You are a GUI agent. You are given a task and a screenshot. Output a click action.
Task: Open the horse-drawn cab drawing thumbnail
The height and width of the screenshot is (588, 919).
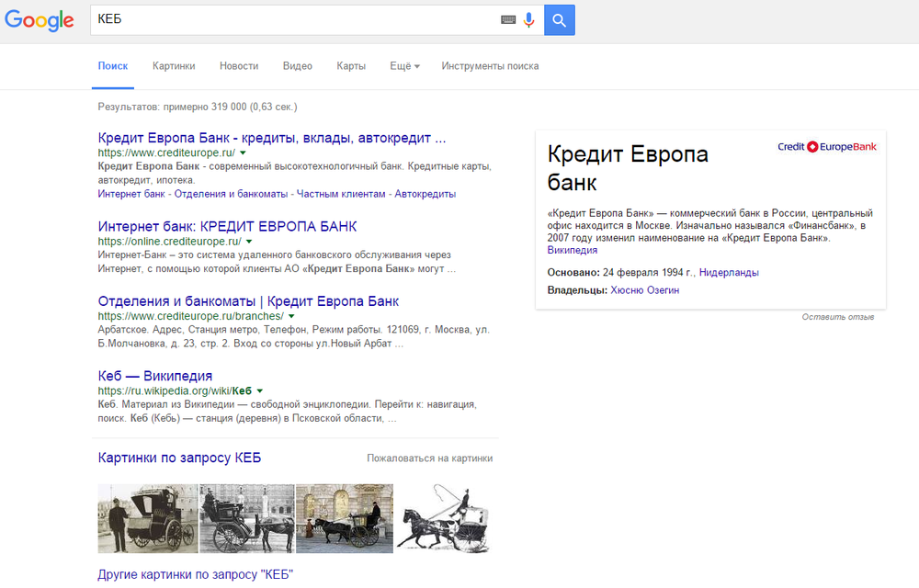tap(442, 518)
